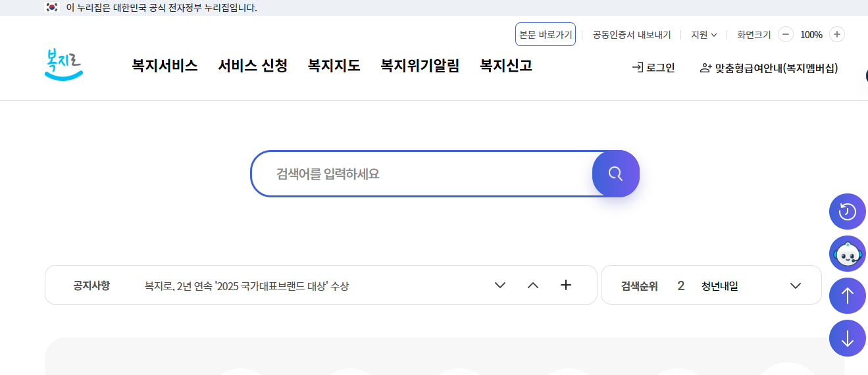Screen dimensions: 868x375
Task: Click the Korean flag icon
Action: (x=52, y=8)
